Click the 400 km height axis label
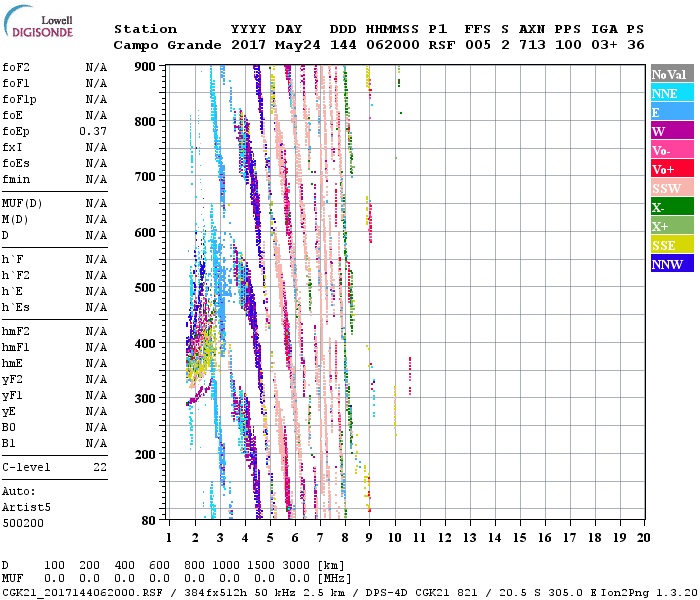The height and width of the screenshot is (600, 700). pos(145,343)
